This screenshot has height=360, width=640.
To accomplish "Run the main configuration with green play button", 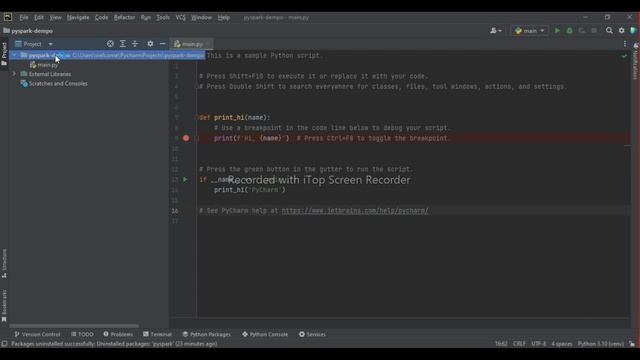I will pos(557,31).
